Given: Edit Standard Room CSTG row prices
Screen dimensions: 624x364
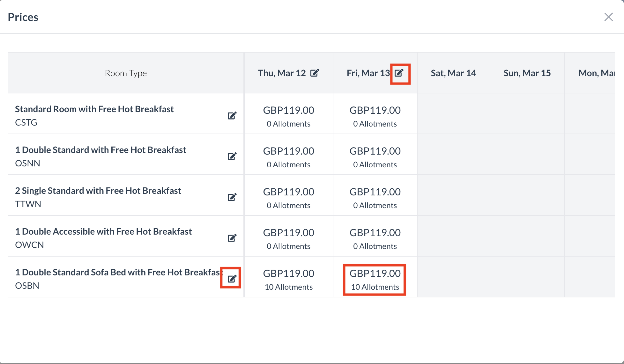Looking at the screenshot, I should 232,115.
